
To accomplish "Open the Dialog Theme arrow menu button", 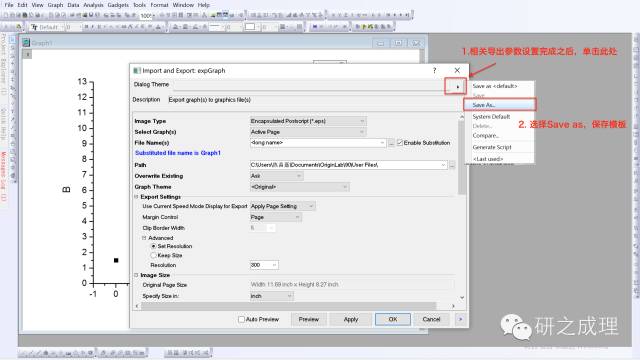I will (x=458, y=87).
